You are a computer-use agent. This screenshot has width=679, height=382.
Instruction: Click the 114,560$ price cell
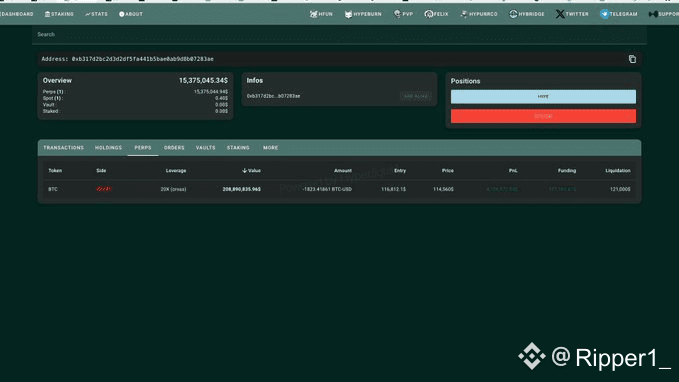(443, 189)
